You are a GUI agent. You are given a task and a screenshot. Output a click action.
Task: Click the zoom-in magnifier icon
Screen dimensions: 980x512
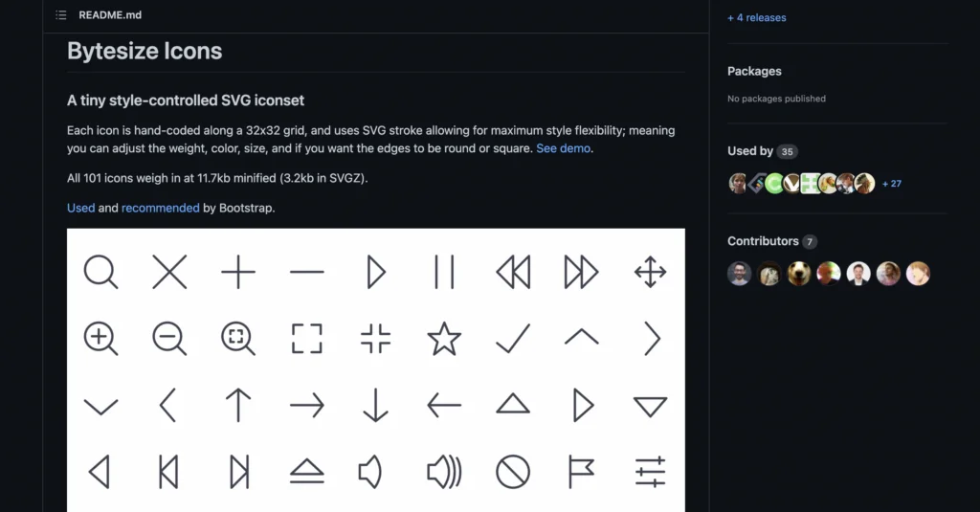(x=100, y=339)
